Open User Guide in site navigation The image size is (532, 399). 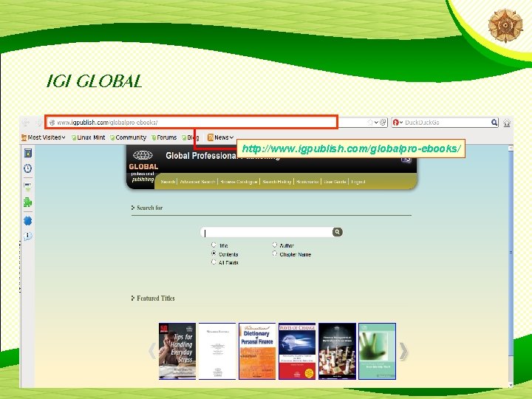(x=335, y=182)
